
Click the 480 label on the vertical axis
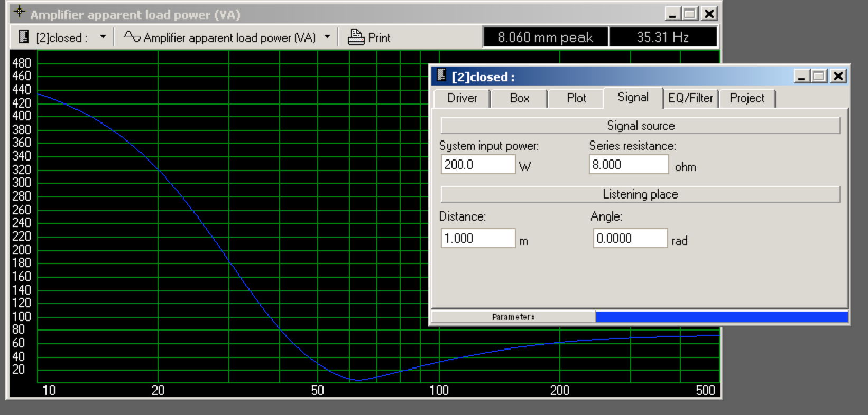click(22, 63)
